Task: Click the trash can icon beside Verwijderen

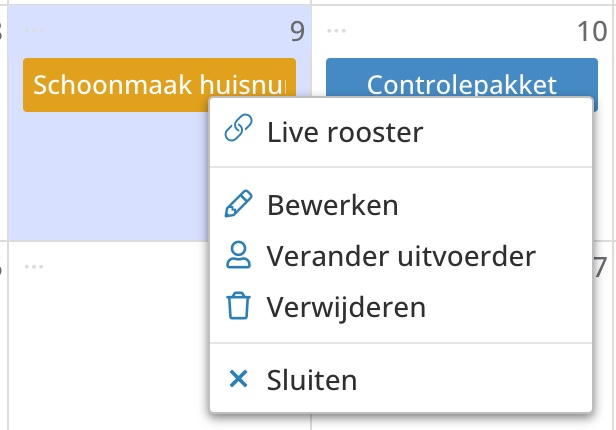Action: coord(238,307)
